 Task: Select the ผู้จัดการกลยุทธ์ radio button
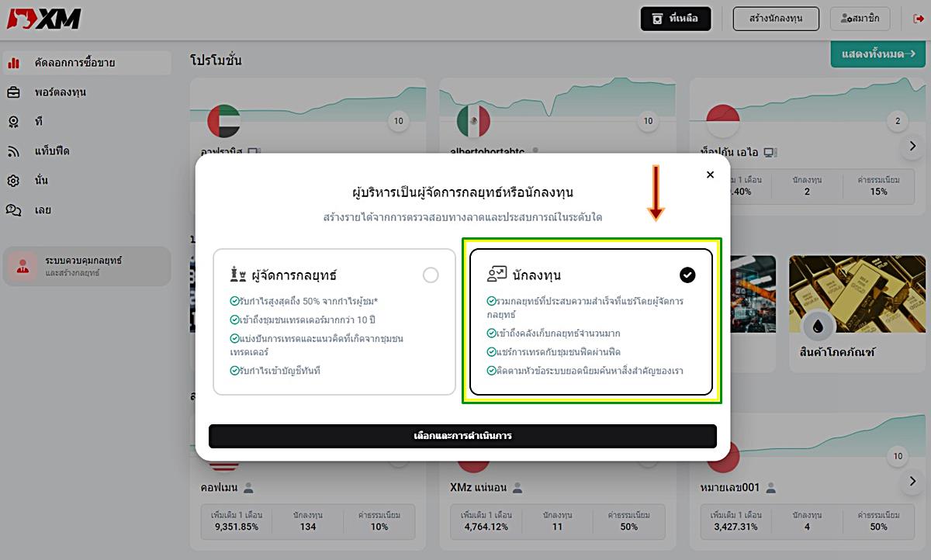point(431,275)
